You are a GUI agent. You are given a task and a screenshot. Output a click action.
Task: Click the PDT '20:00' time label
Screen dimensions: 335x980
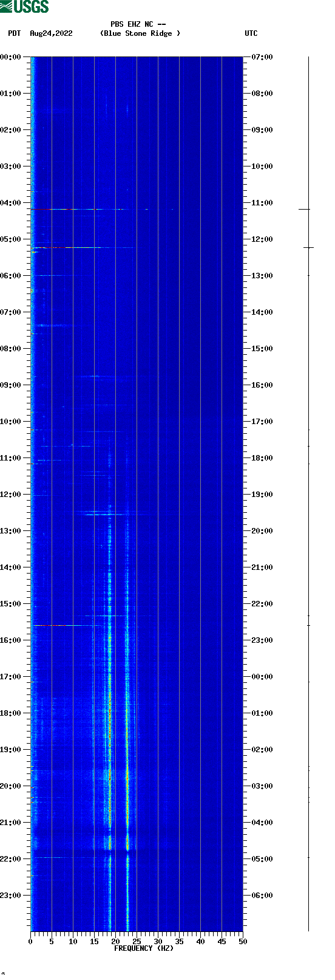click(x=10, y=786)
